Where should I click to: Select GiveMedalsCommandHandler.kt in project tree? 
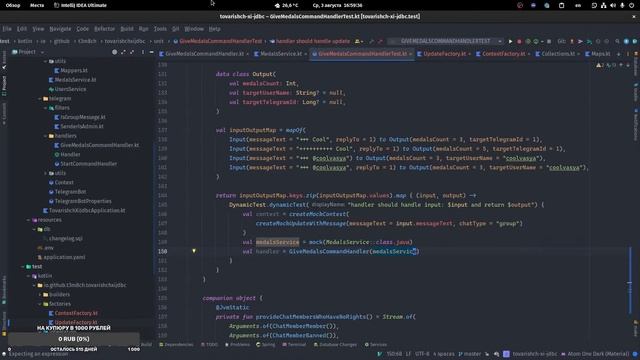point(99,145)
